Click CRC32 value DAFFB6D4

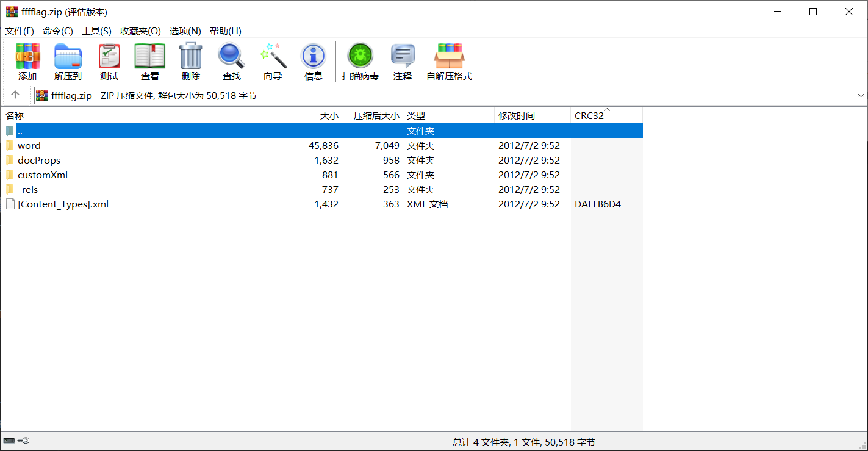coord(598,204)
